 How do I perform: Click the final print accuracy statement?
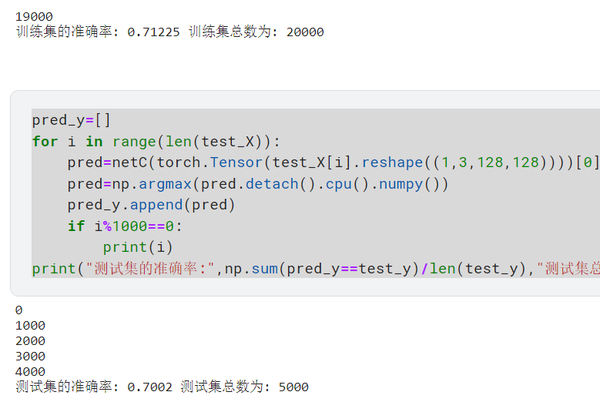316,269
